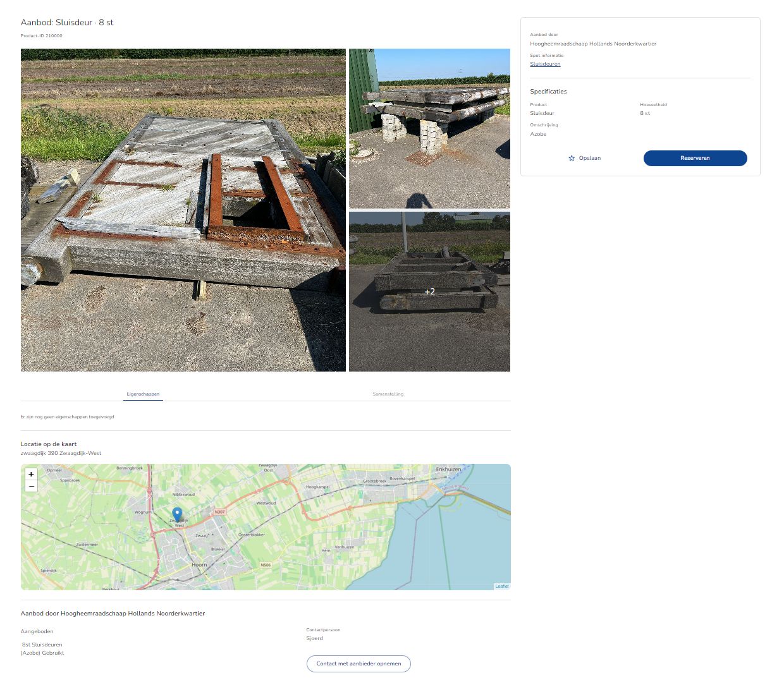
Task: Open the photo of doors stacked on bricks
Action: tap(429, 128)
